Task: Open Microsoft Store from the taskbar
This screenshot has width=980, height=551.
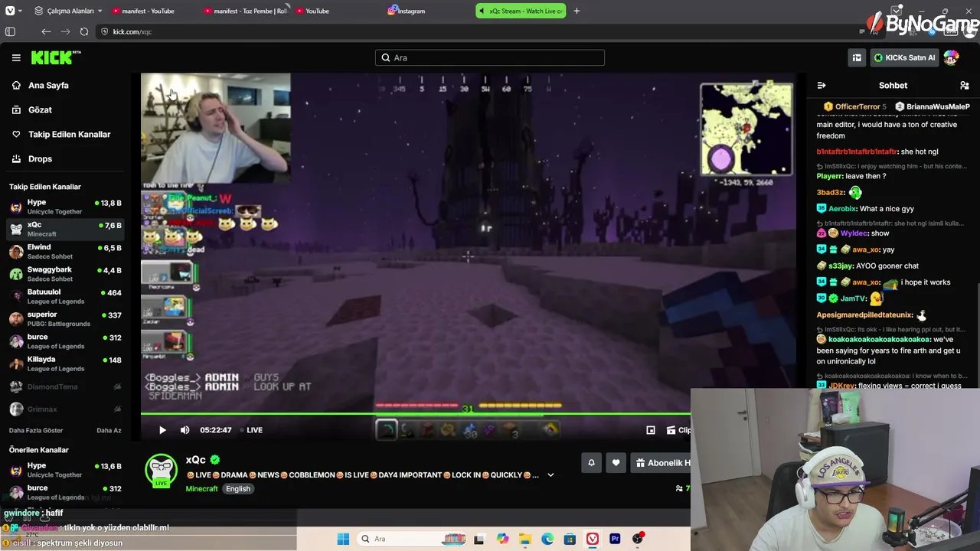Action: click(570, 539)
